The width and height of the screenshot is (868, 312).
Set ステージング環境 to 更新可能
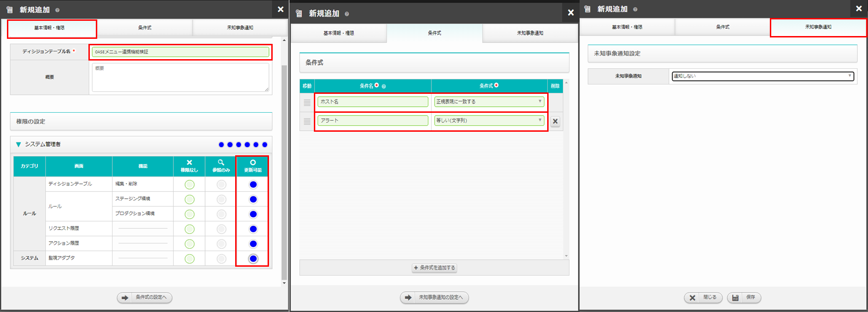pos(253,199)
